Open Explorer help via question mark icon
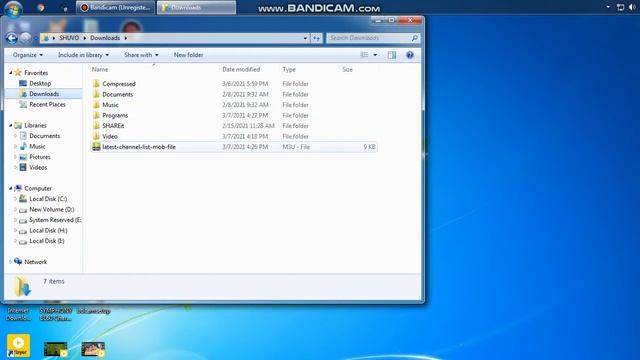Viewport: 640px width, 360px height. click(x=410, y=55)
